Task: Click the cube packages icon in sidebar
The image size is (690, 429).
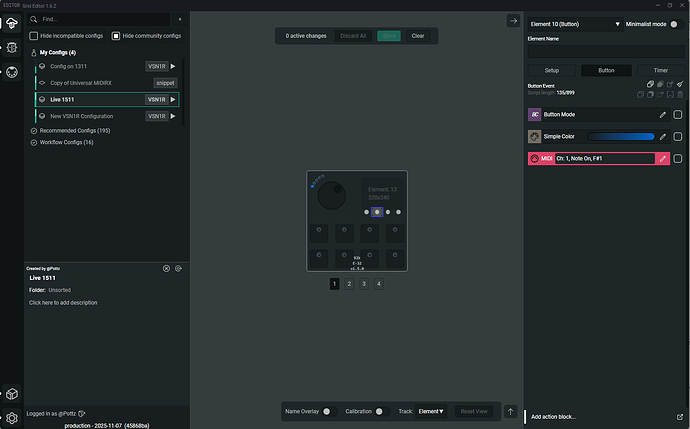Action: pyautogui.click(x=12, y=394)
